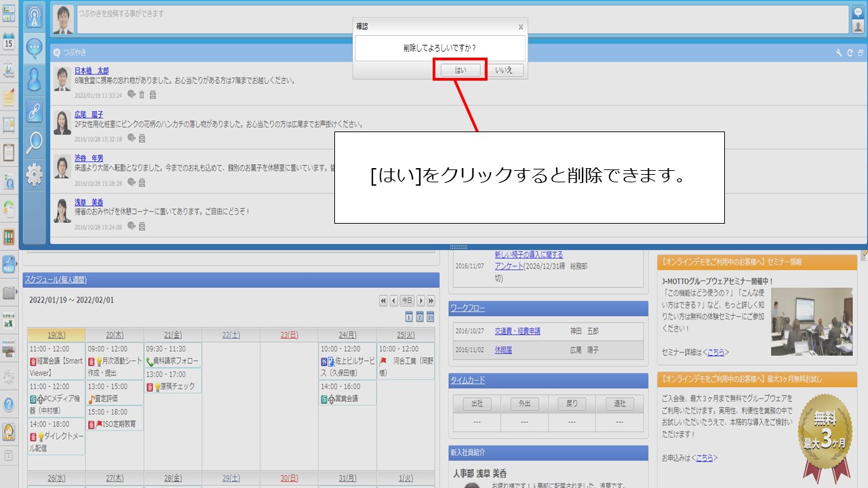Click the wrench settings icon in つぶやき header
Screen dimensions: 868x488
(x=838, y=52)
